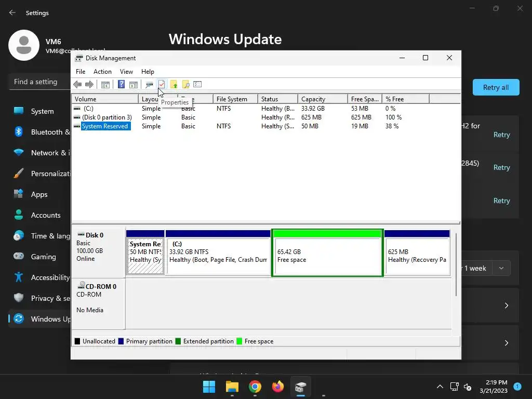Click the Find a setting search box
The width and height of the screenshot is (532, 399).
pyautogui.click(x=39, y=82)
